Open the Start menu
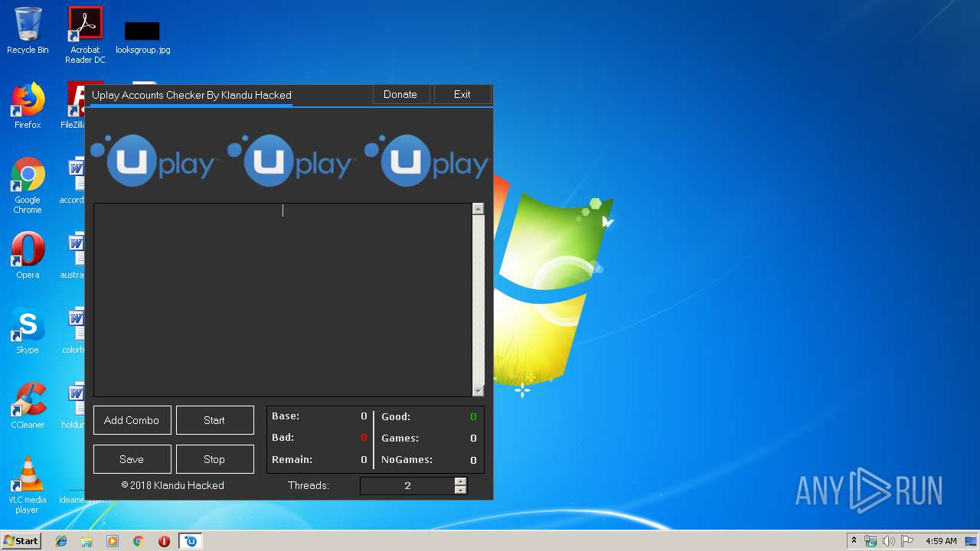This screenshot has width=980, height=551. [x=21, y=541]
